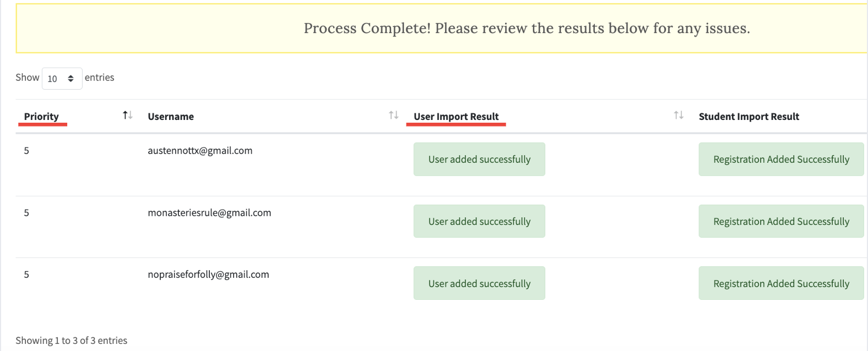Click the Username column header text
Viewport: 868px width, 351px height.
171,117
